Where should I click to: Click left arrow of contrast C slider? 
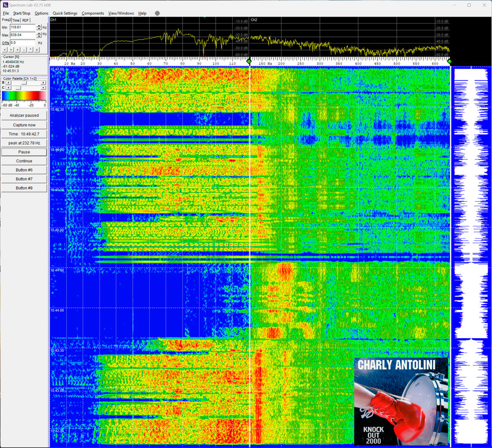(8, 88)
